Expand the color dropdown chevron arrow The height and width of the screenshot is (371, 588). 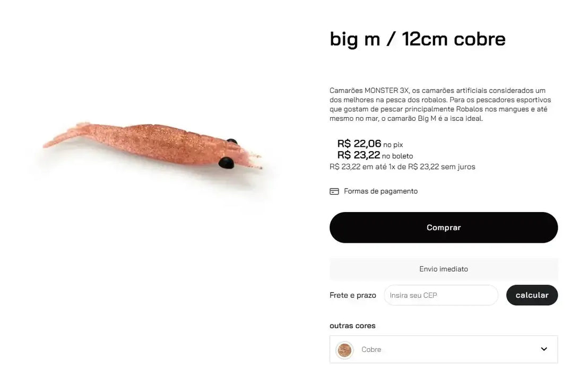click(544, 349)
